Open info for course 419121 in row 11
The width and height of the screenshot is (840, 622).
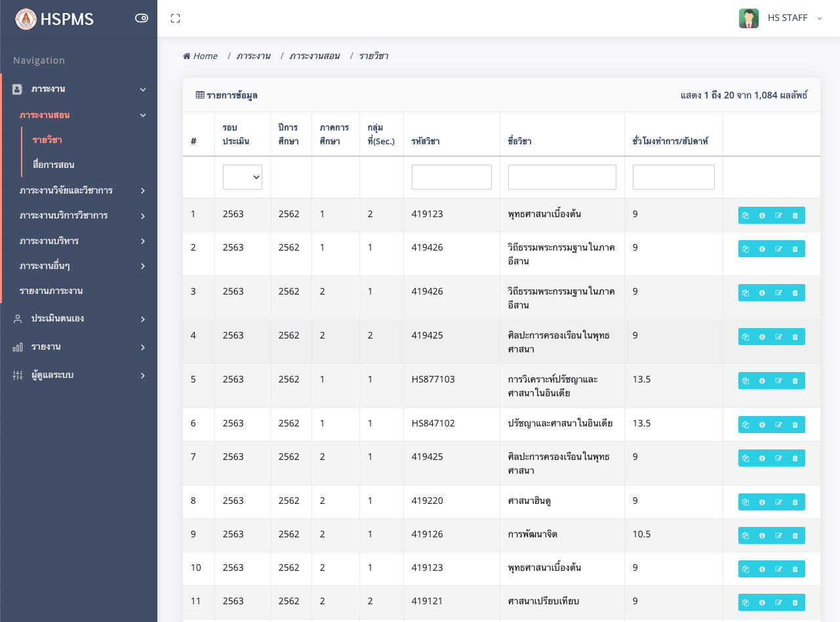click(762, 602)
